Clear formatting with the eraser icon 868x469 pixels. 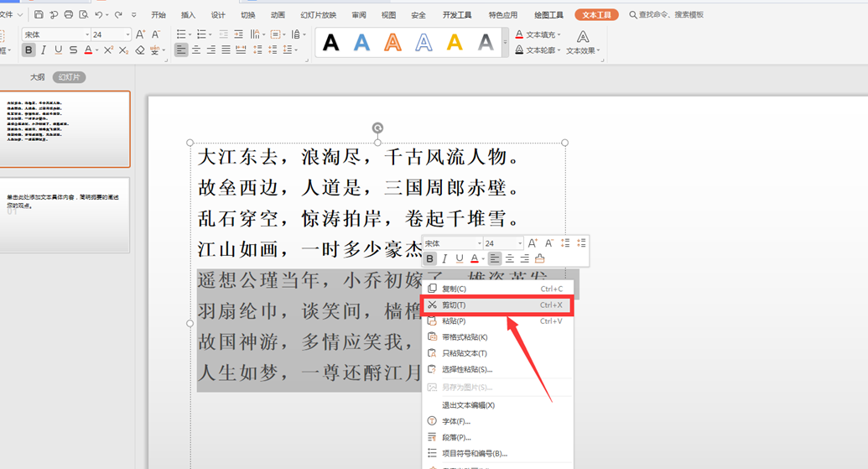pos(139,50)
